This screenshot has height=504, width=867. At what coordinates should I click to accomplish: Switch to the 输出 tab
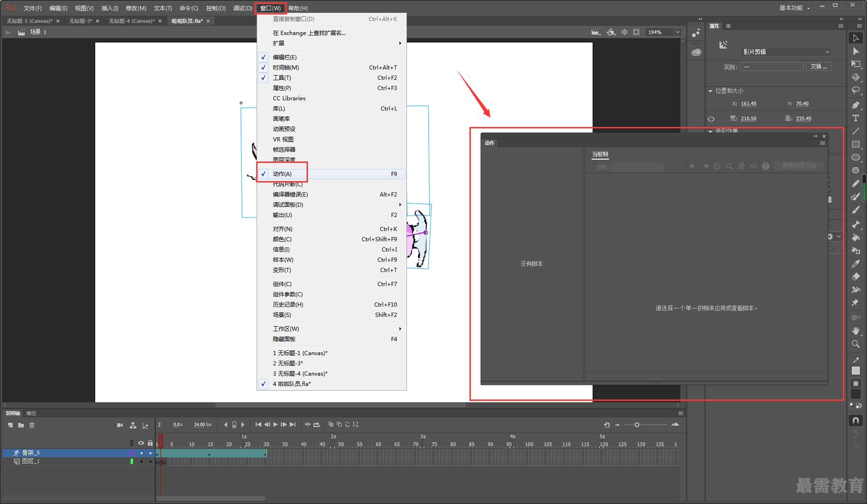[31, 413]
